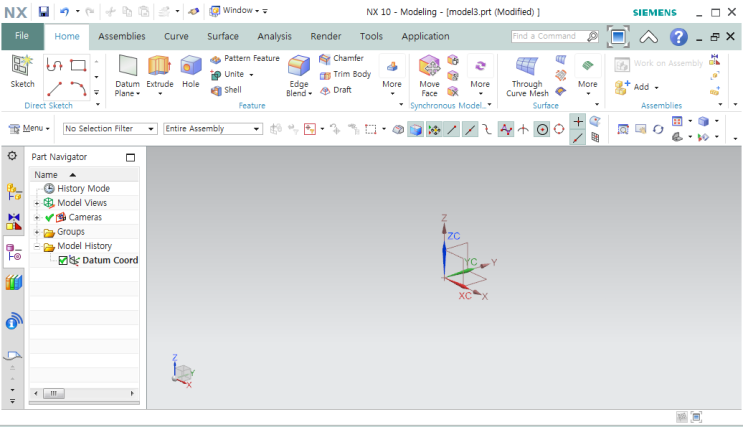Screen dimensions: 743x427
Task: Maximize the Part Navigator panel
Action: click(x=130, y=157)
